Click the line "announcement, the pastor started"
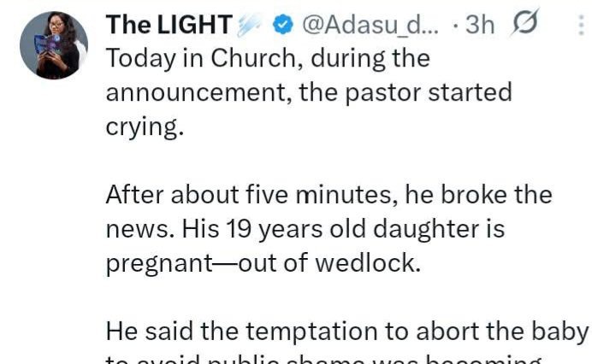592x364 pixels. point(309,91)
